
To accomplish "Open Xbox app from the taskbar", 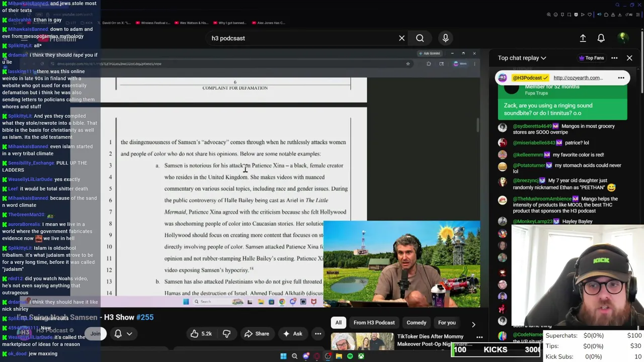I will pyautogui.click(x=361, y=356).
